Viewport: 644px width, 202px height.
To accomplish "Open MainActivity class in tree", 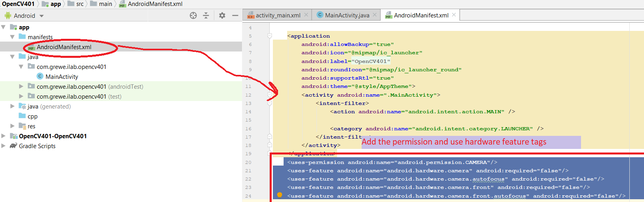I will (x=61, y=77).
